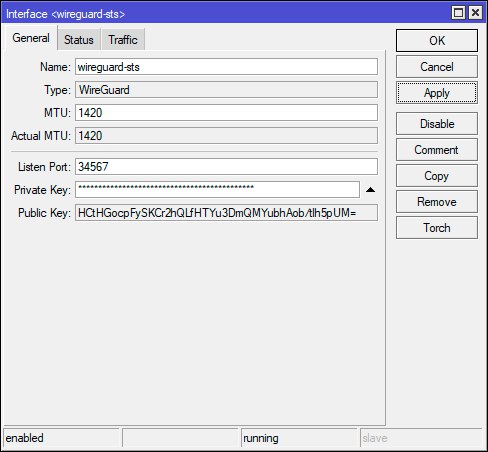488x452 pixels.
Task: Click the MTU input field
Action: [226, 113]
